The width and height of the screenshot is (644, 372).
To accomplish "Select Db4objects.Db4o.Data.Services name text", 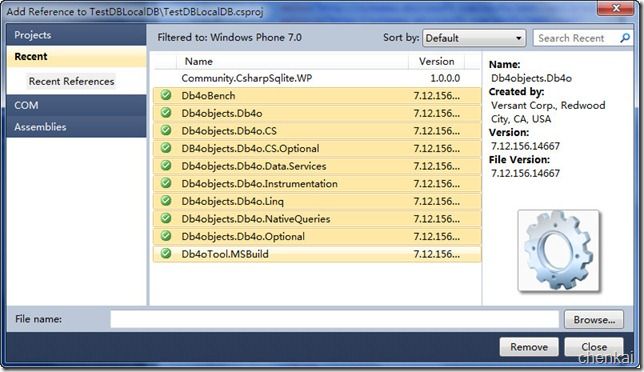I will tap(254, 166).
